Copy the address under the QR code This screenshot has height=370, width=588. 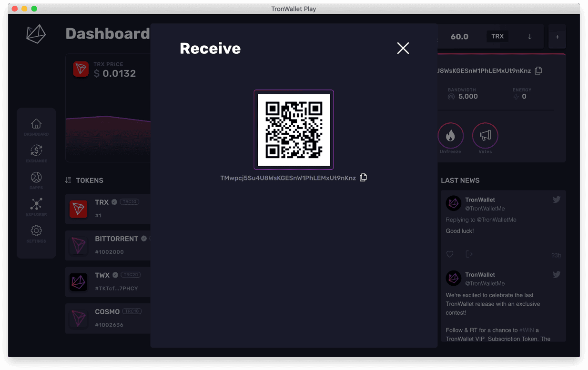[363, 178]
